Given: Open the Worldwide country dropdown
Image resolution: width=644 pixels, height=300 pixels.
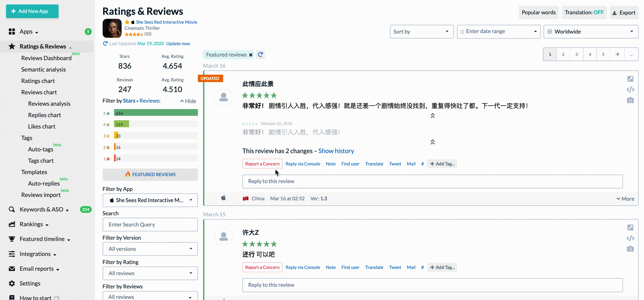Looking at the screenshot, I should [x=591, y=32].
